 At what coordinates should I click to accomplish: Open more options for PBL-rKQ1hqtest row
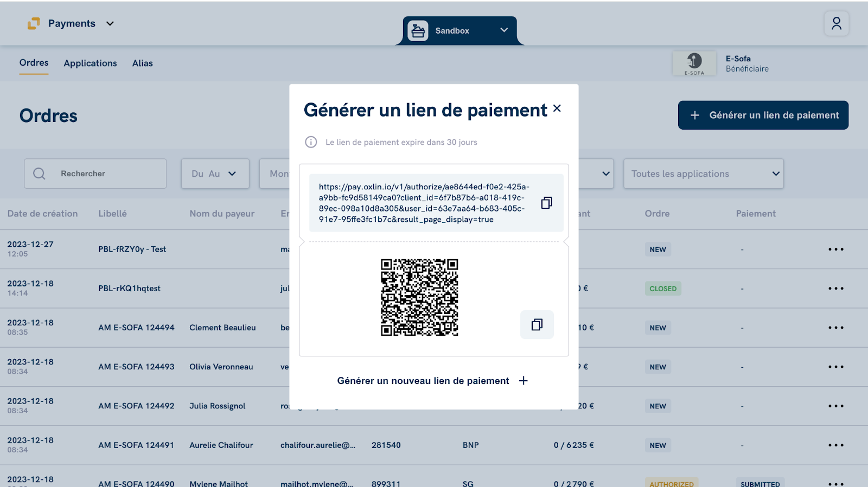836,289
